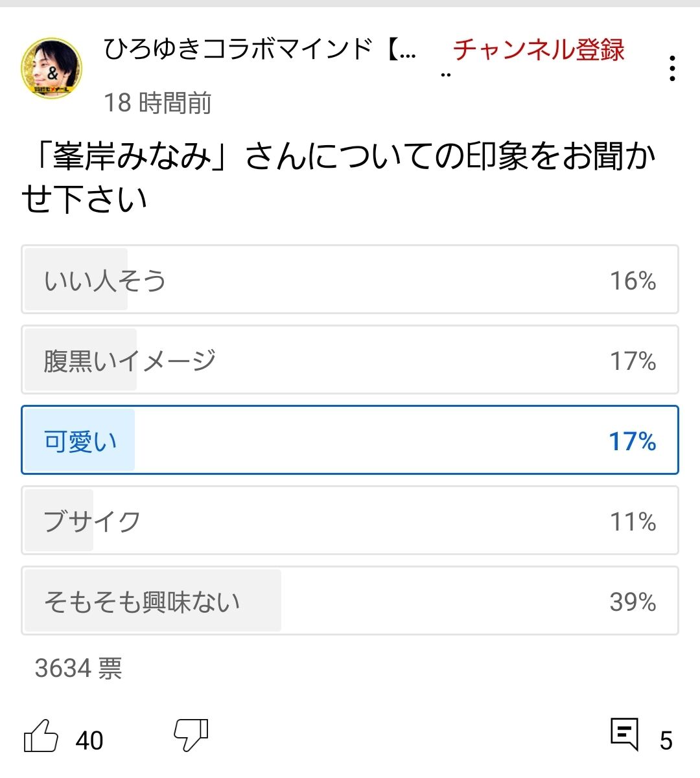Open comments via speech bubble icon
The image size is (700, 778).
pyautogui.click(x=625, y=734)
